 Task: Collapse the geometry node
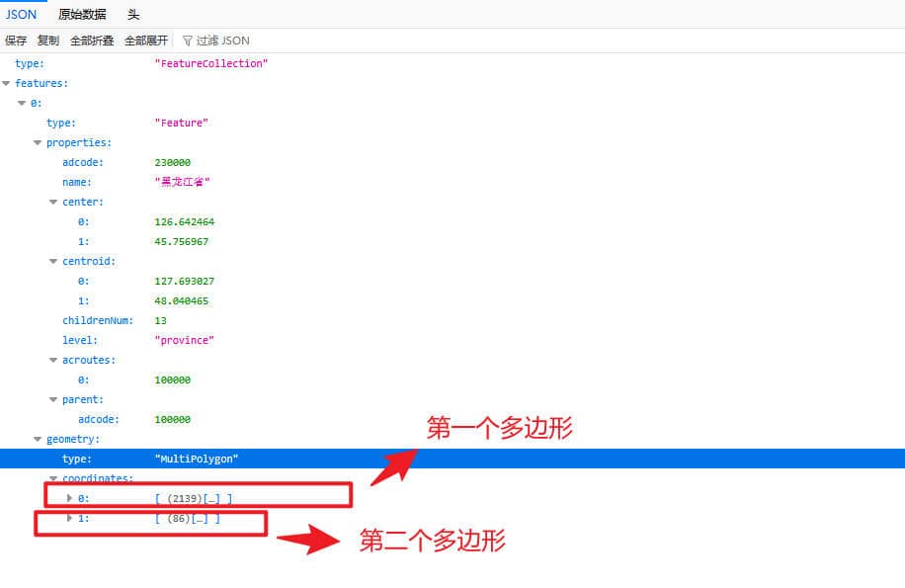coord(38,440)
